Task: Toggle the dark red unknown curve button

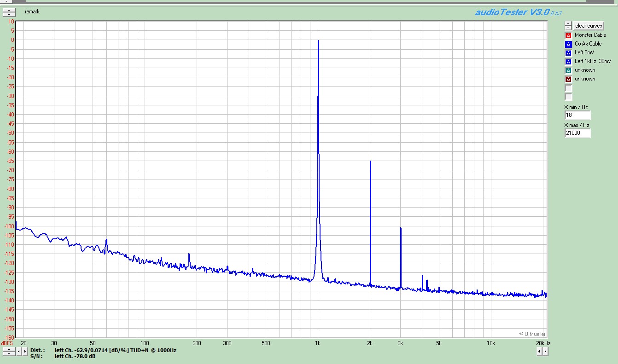Action: pyautogui.click(x=568, y=79)
